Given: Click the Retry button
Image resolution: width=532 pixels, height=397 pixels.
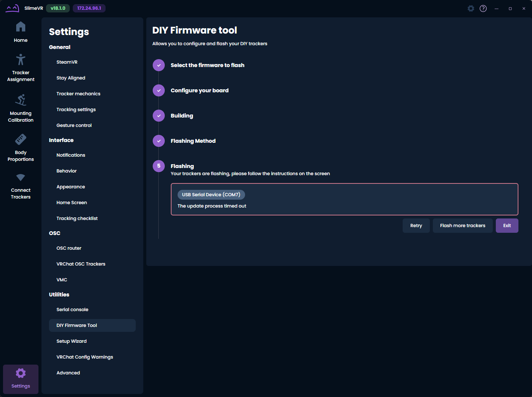Looking at the screenshot, I should tap(416, 226).
